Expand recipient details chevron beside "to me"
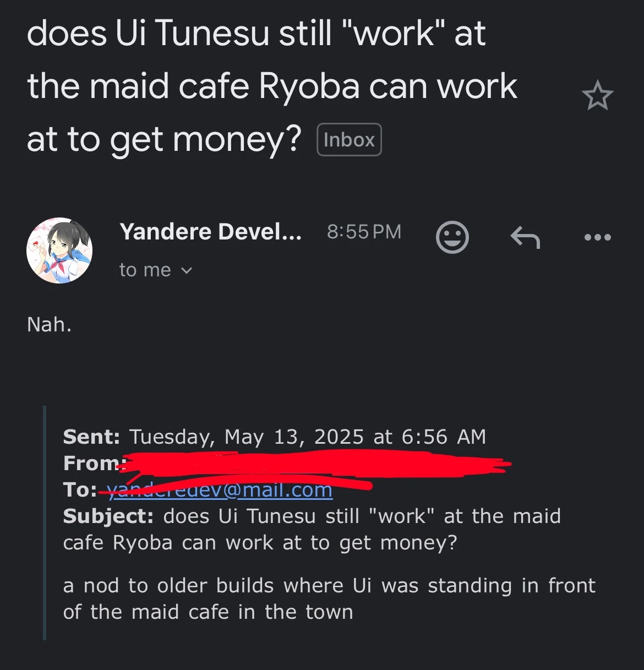 click(x=187, y=270)
